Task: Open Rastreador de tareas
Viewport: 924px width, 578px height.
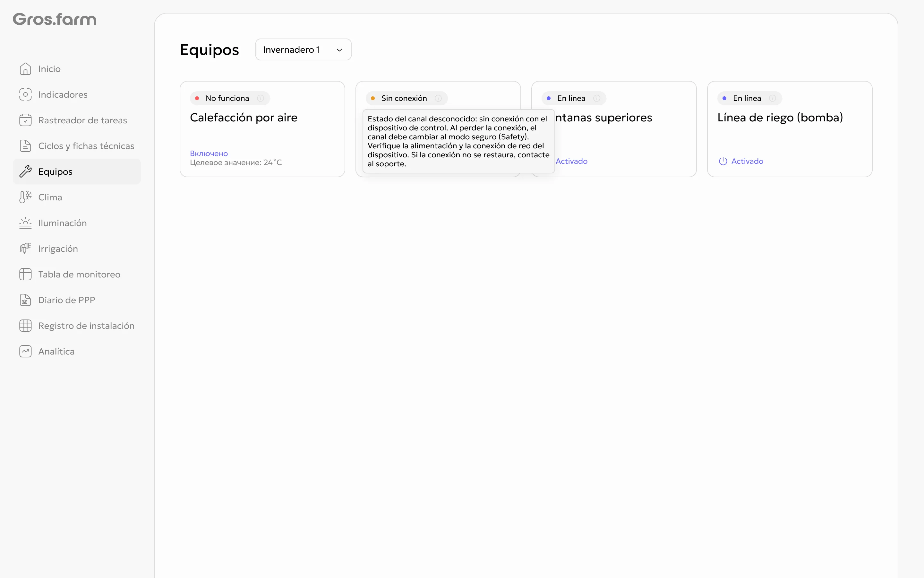Action: point(77,120)
